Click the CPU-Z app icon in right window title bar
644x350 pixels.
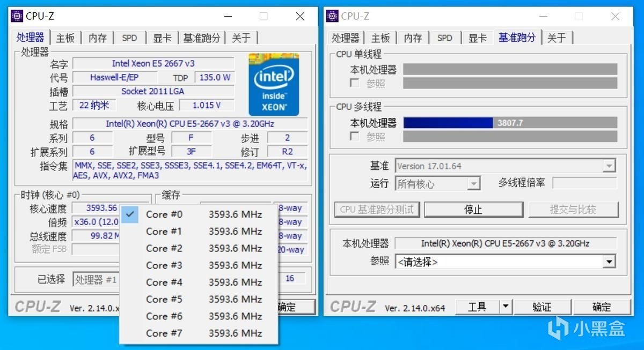(332, 16)
